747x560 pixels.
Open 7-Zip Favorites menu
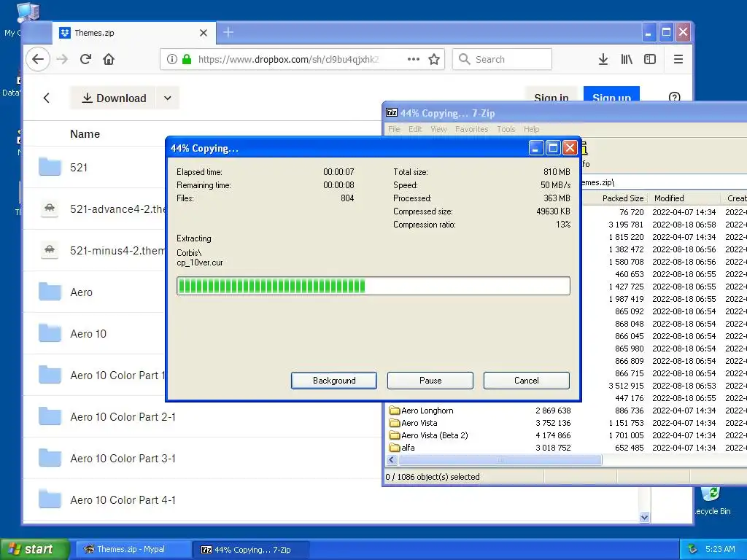pos(472,129)
